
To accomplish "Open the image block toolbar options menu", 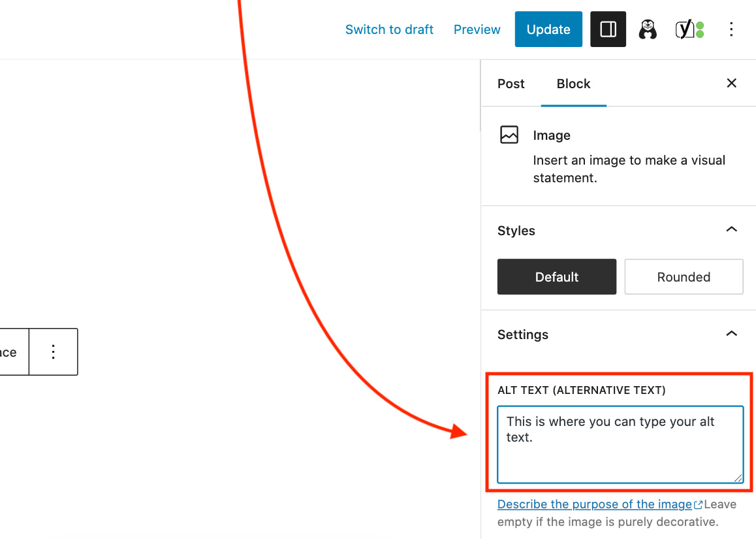I will coord(53,351).
